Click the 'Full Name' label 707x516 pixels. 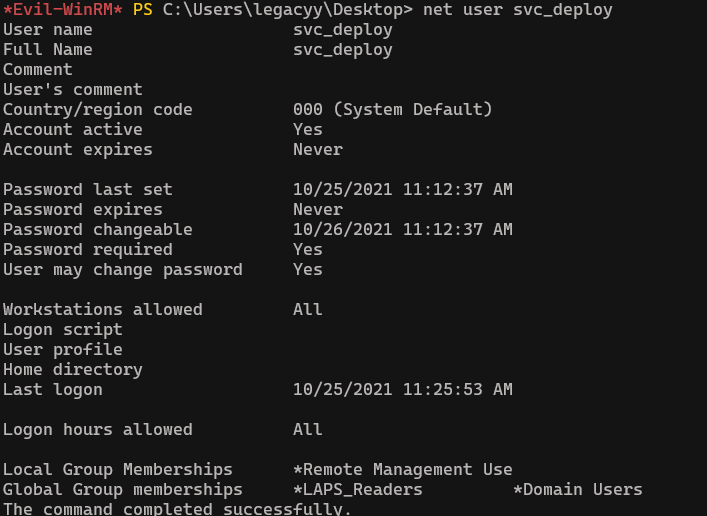point(47,50)
